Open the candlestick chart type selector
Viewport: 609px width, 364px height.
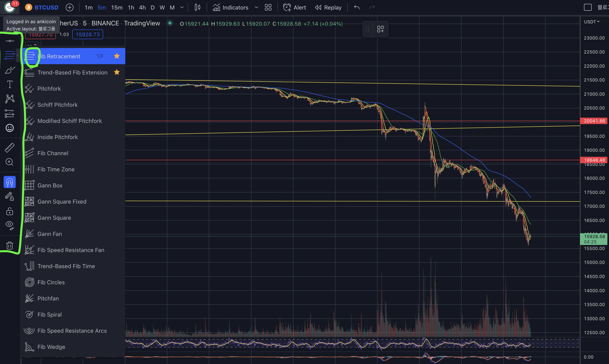click(197, 7)
